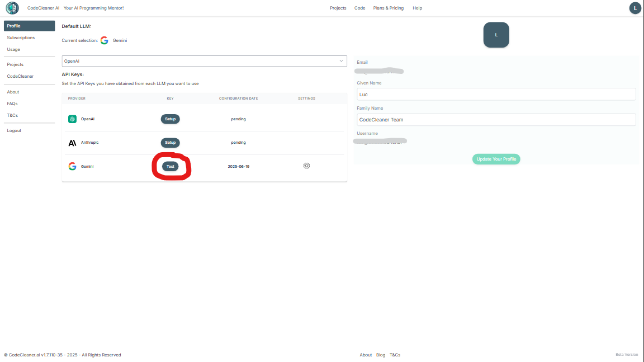Click the Anthropic provider name
This screenshot has width=644, height=362.
(89, 143)
